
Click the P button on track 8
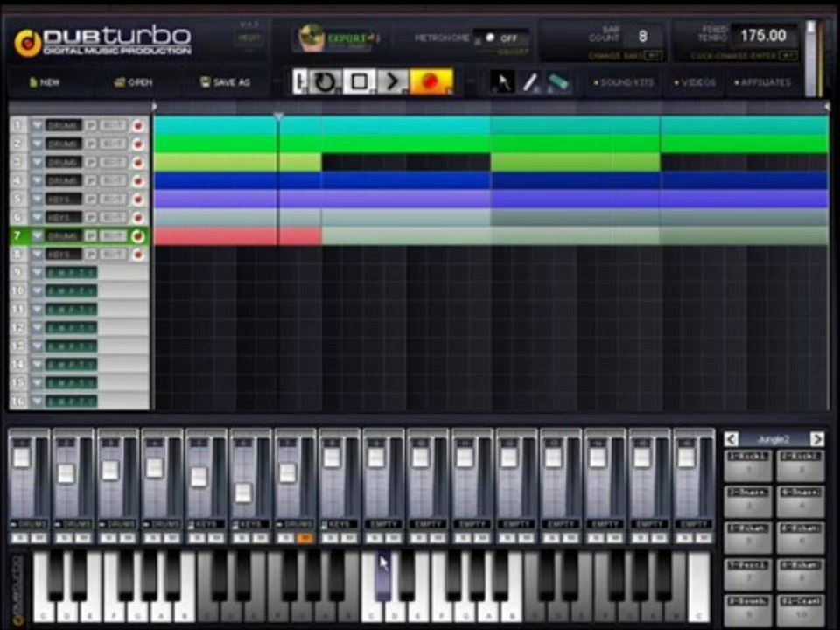click(x=91, y=255)
